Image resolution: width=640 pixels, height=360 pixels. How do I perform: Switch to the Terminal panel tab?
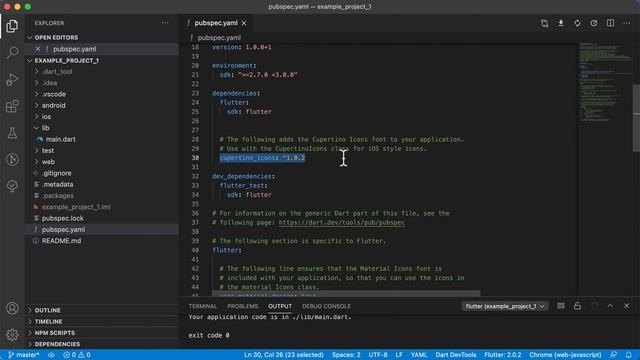pos(203,306)
